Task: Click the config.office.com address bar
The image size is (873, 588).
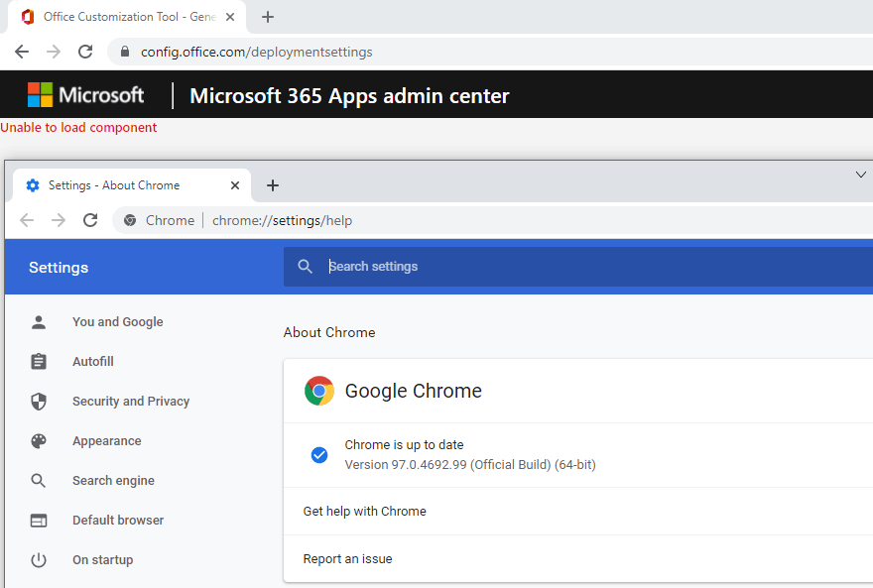Action: point(490,52)
